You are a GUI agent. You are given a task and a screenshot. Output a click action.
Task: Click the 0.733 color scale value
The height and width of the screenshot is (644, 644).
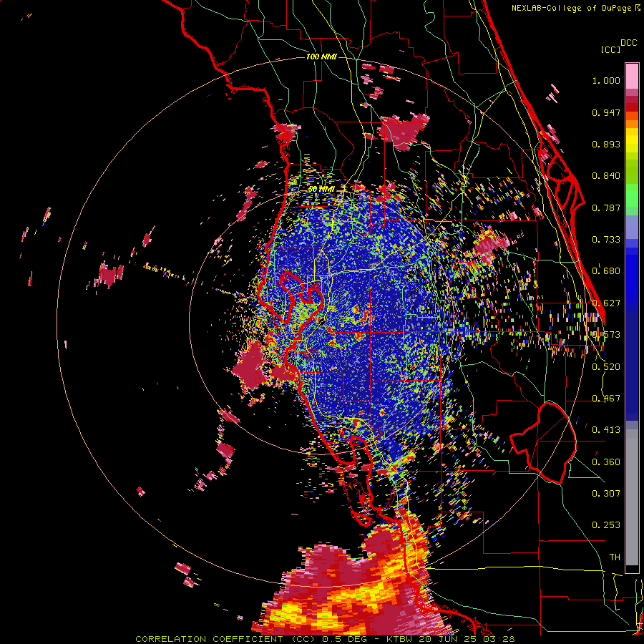[606, 240]
